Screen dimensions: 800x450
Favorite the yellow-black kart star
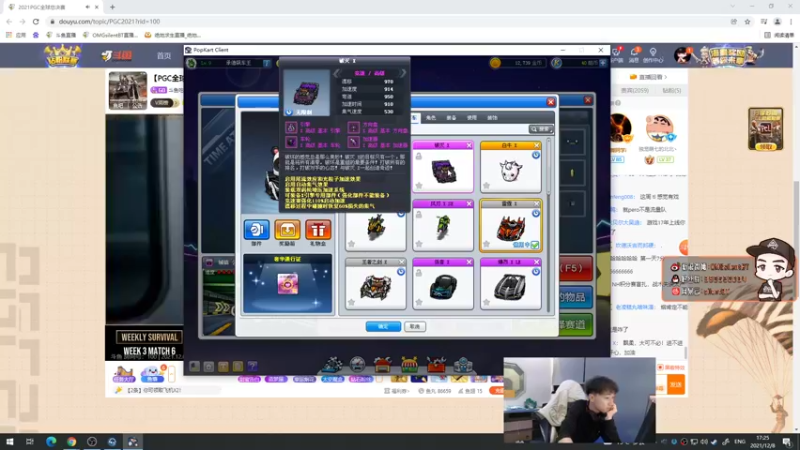click(x=352, y=244)
